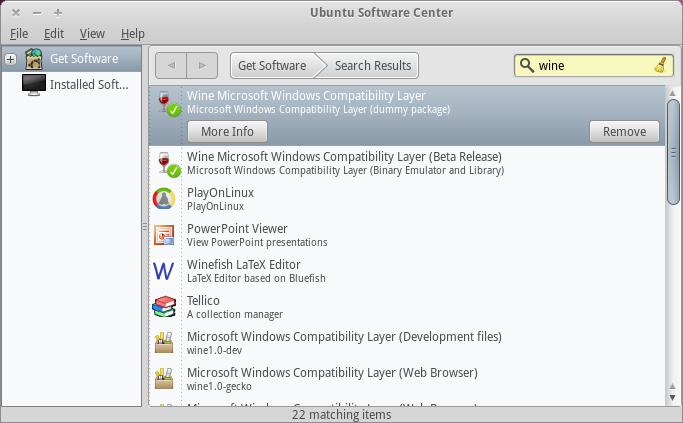This screenshot has width=683, height=423.
Task: Select Wine Compatibility Layer (Beta Release) entry
Action: pos(407,163)
